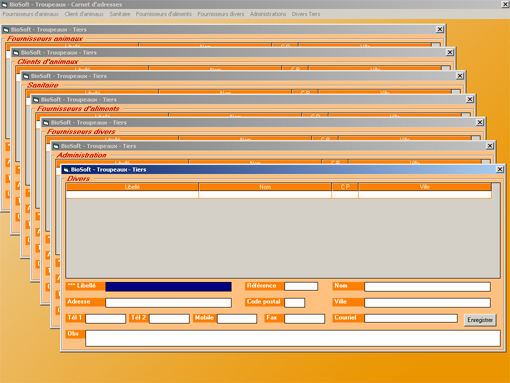510x383 pixels.
Task: Focus the Référence text field
Action: pos(301,286)
